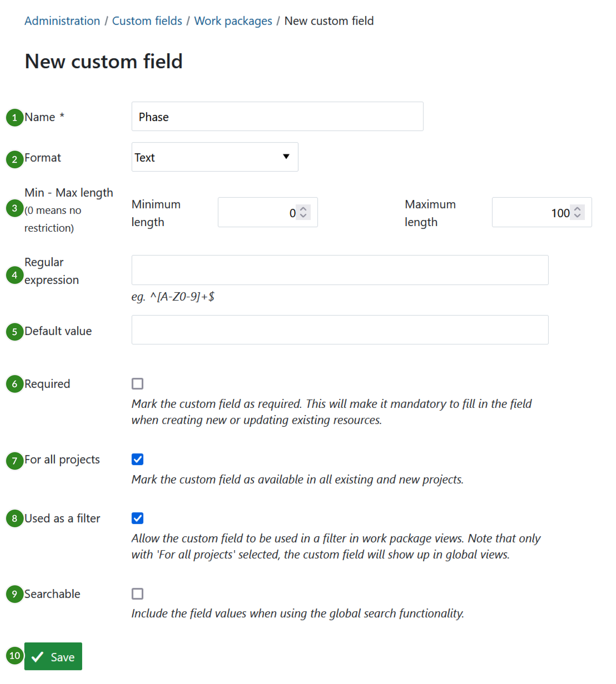The width and height of the screenshot is (616, 684).
Task: Uncheck the For all projects checkbox
Action: [137, 459]
